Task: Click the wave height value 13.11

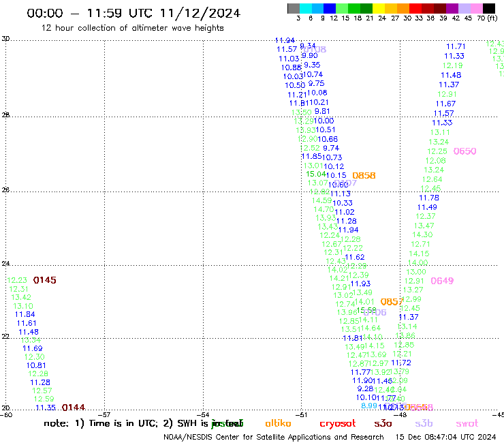Action: (440, 132)
